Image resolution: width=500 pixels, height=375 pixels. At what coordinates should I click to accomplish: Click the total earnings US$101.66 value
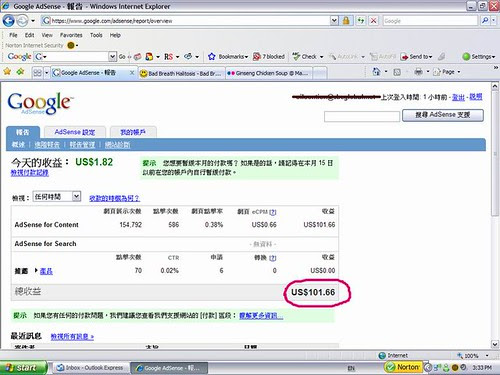click(313, 292)
